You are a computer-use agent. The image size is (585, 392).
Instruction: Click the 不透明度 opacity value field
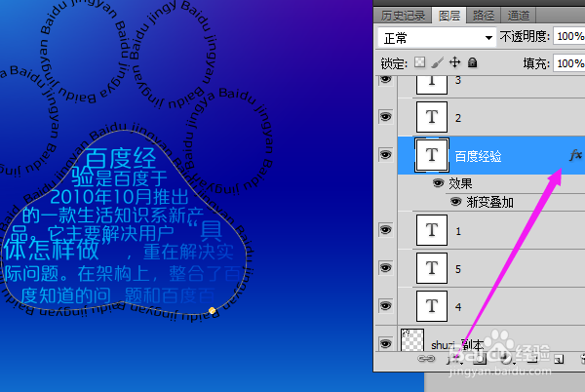(569, 36)
